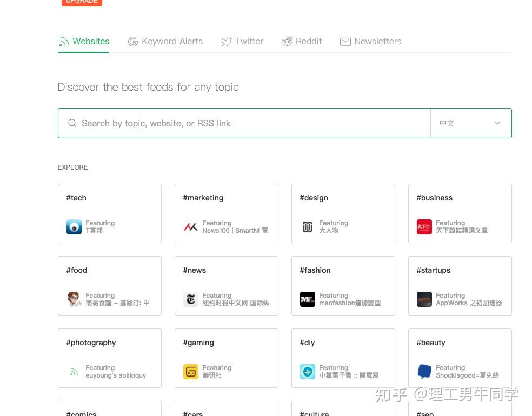The width and height of the screenshot is (532, 416).
Task: Open the Newsletters tab
Action: point(370,42)
